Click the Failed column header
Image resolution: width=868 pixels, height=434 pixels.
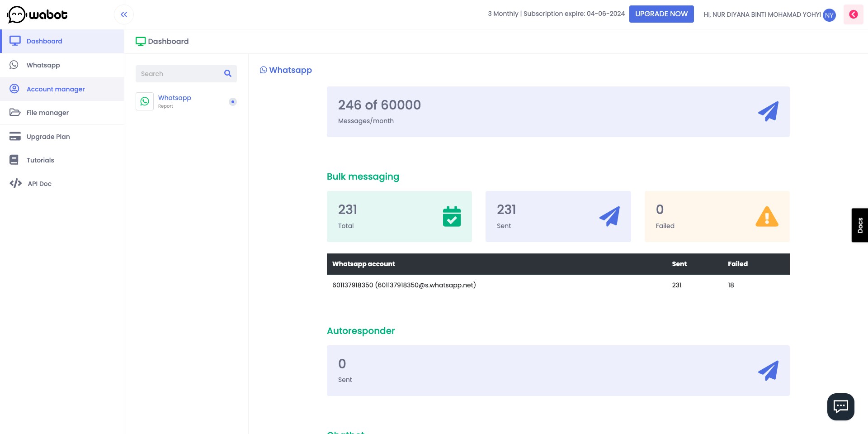tap(738, 264)
